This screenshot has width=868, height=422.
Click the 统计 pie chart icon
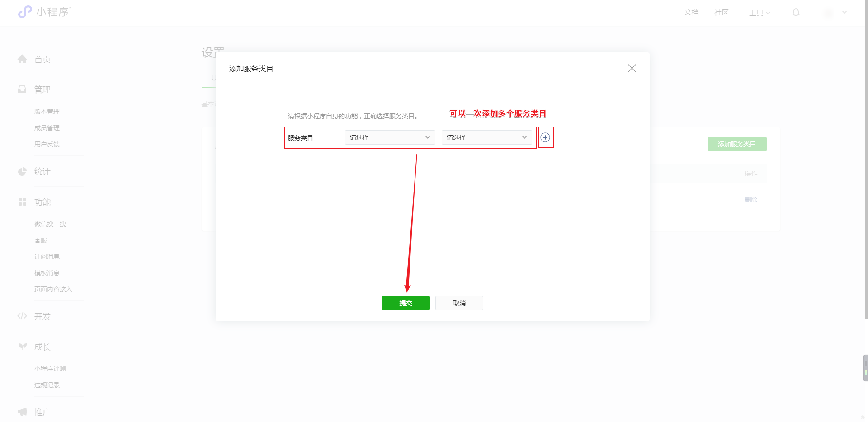[x=22, y=171]
